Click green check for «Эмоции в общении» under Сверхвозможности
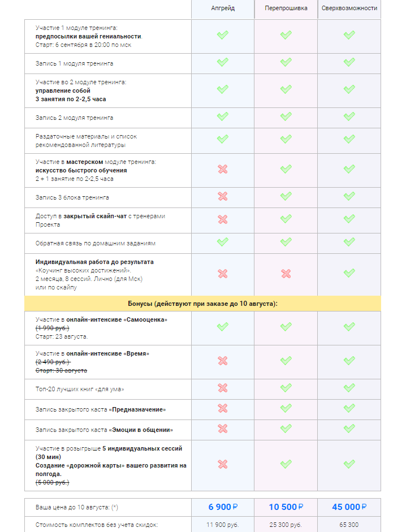This screenshot has width=419, height=532. coord(349,429)
